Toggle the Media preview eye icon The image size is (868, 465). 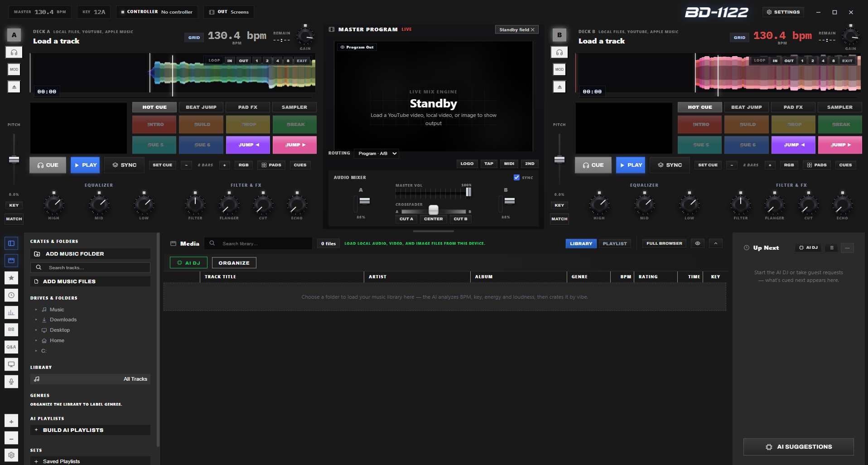(698, 243)
